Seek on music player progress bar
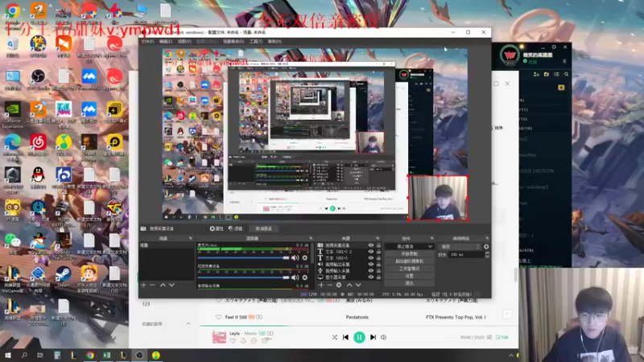The image size is (644, 362). coord(358,326)
